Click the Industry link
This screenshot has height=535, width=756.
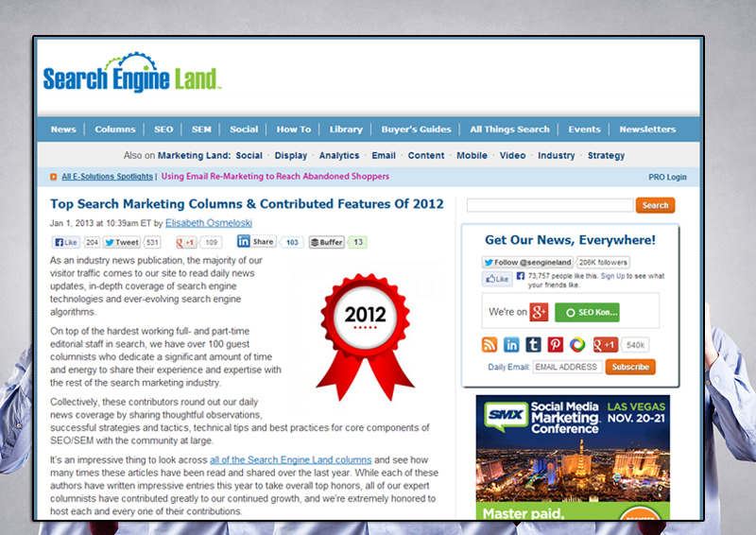(556, 155)
